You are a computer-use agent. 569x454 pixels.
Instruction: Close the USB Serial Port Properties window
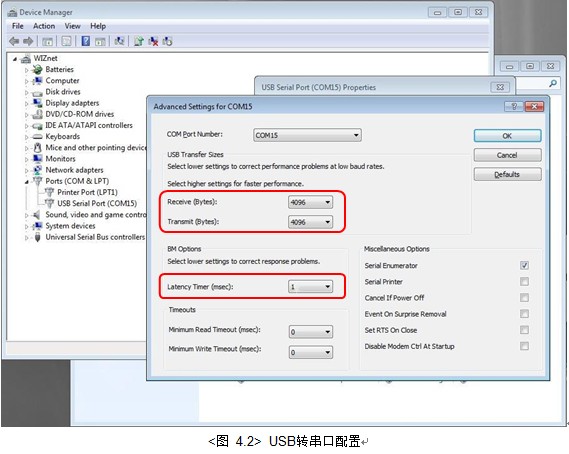pyautogui.click(x=500, y=87)
